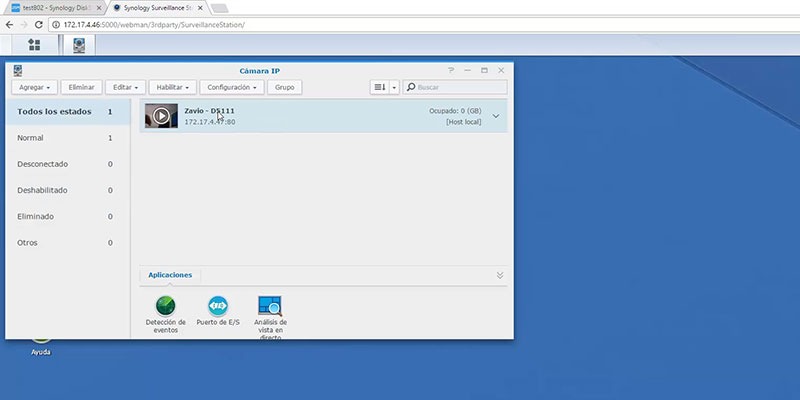
Task: Click the Cámara IP window icon
Action: coord(18,70)
